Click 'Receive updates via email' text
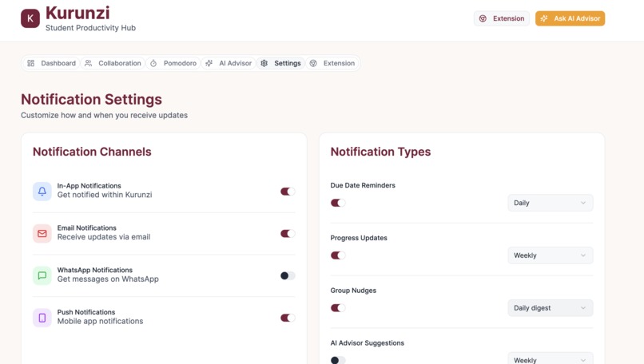 coord(104,237)
